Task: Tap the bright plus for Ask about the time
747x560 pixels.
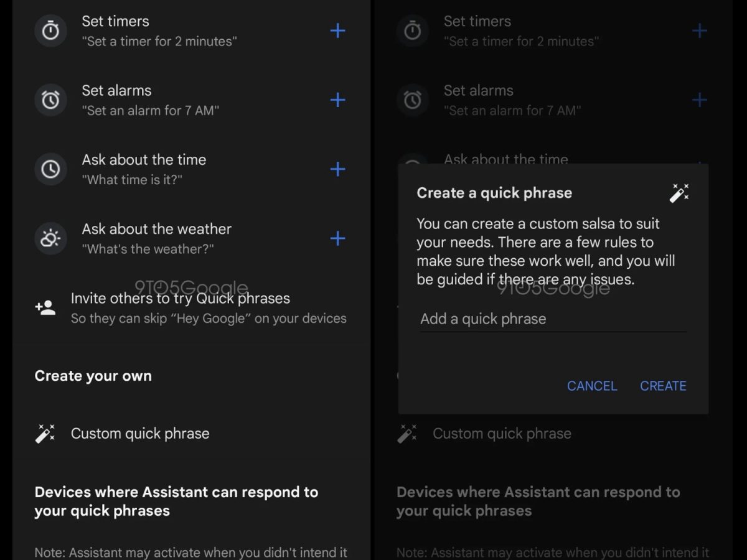Action: point(337,169)
